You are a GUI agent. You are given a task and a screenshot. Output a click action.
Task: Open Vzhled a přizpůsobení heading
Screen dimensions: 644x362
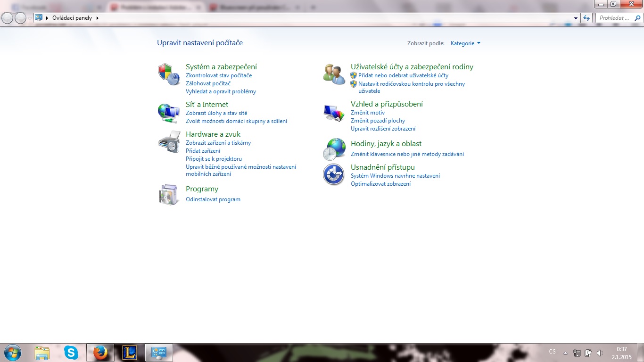pos(387,104)
